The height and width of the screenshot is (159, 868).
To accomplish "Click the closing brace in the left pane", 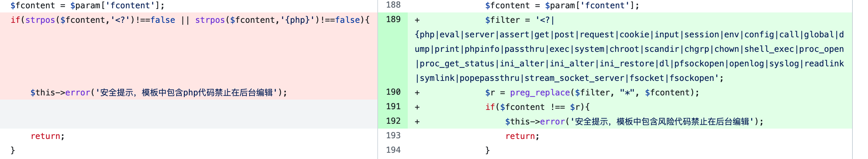I will pyautogui.click(x=13, y=150).
